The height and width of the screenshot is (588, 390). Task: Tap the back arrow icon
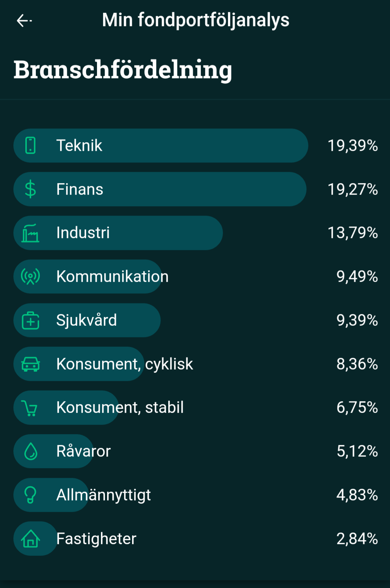click(x=24, y=21)
